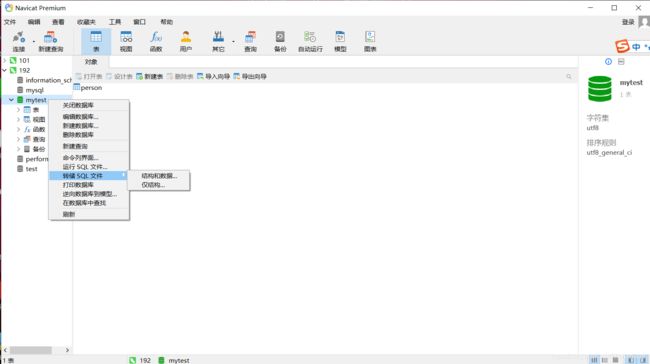Select the test database in the tree

tap(27, 169)
